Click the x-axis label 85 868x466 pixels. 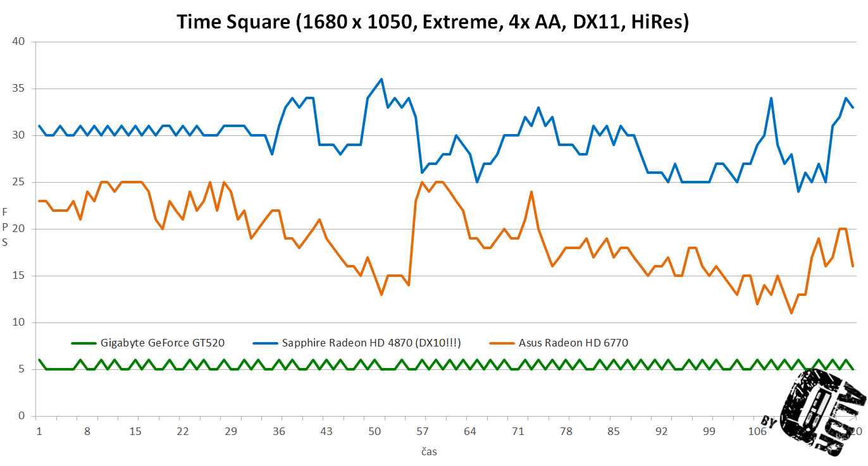click(x=614, y=431)
